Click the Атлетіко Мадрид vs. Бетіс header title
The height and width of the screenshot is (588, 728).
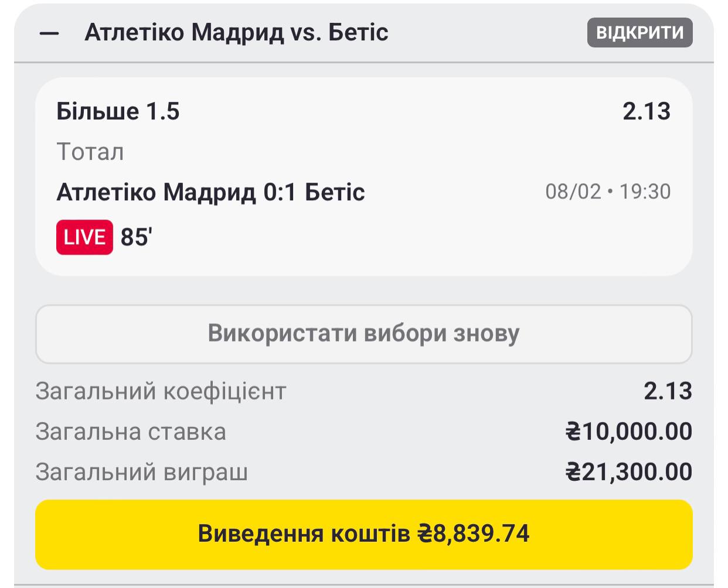tap(236, 33)
